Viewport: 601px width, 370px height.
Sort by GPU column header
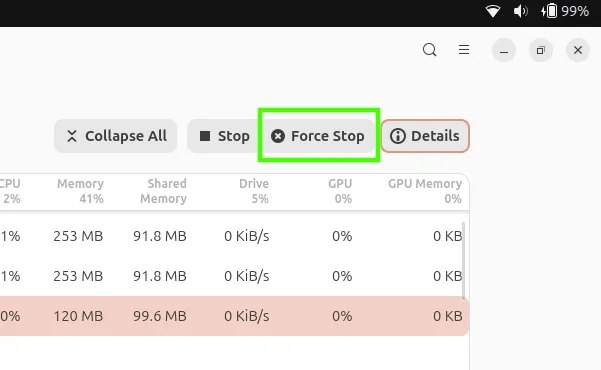(340, 191)
